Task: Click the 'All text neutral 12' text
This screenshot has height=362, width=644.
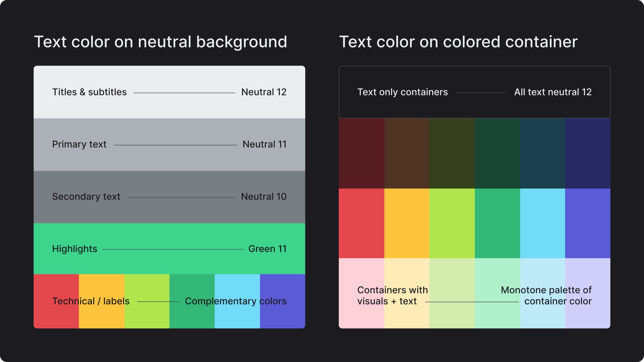Action: click(553, 92)
